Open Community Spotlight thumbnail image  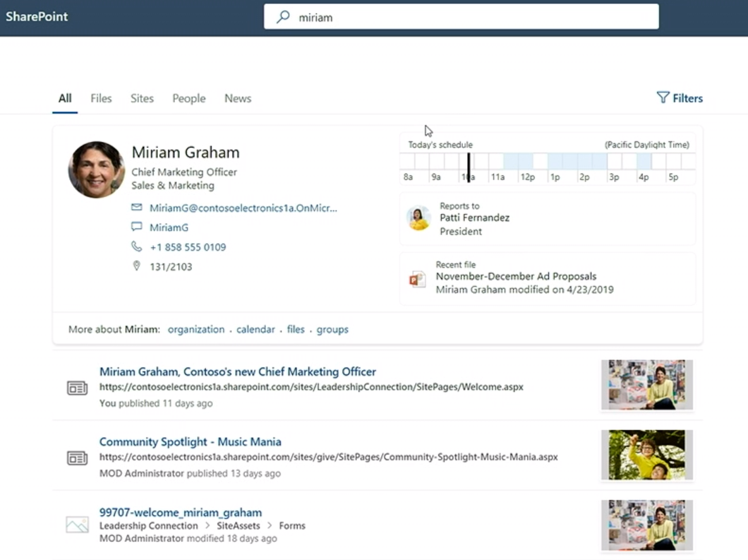pos(647,455)
